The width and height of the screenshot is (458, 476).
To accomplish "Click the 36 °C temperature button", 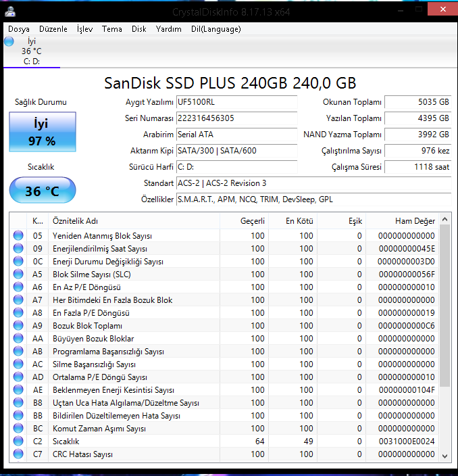I will point(43,191).
